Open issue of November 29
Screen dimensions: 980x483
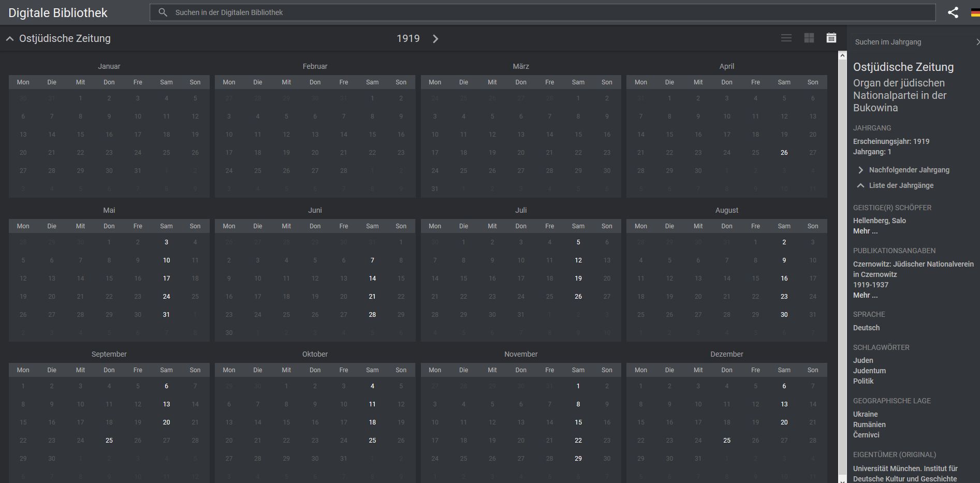coord(578,459)
